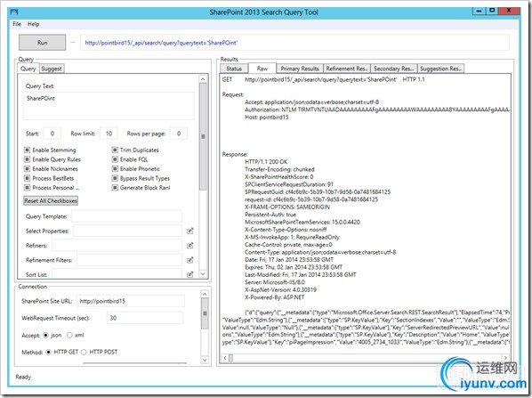532x398 pixels.
Task: Choose HTTP POST method
Action: coord(84,353)
